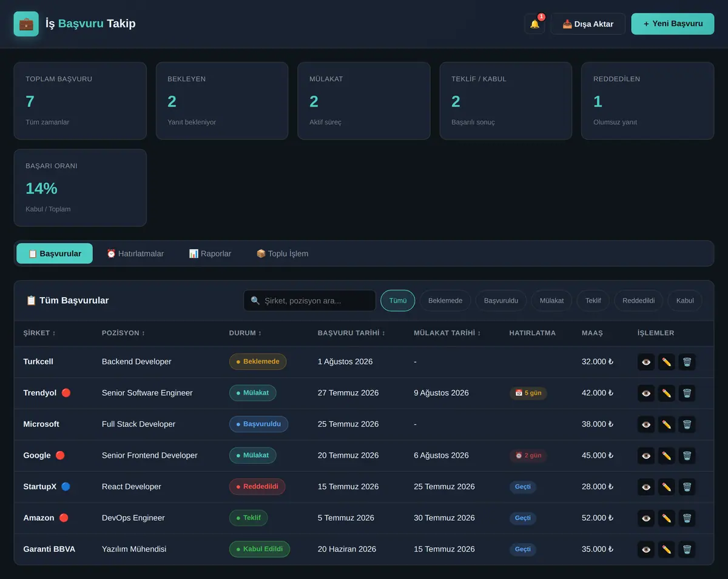Click the Kabul Edildi status badge

click(260, 549)
